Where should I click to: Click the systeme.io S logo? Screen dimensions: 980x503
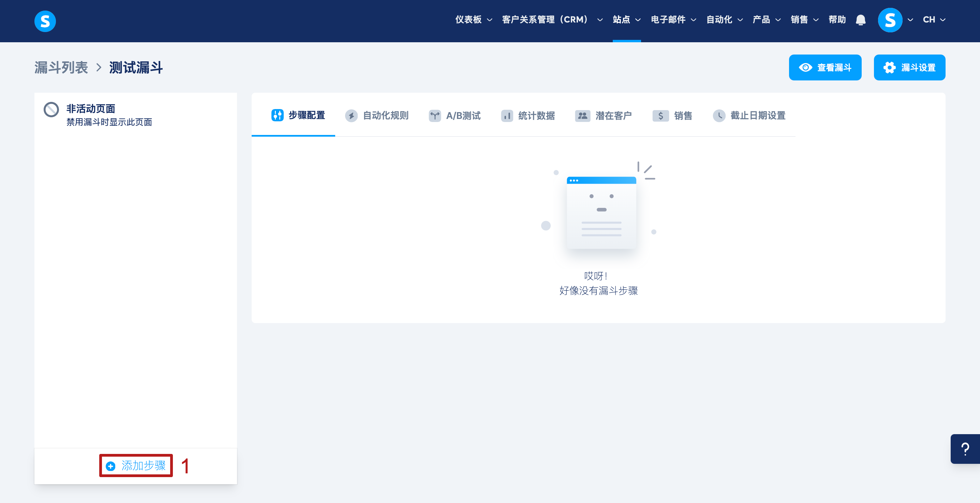(x=45, y=21)
